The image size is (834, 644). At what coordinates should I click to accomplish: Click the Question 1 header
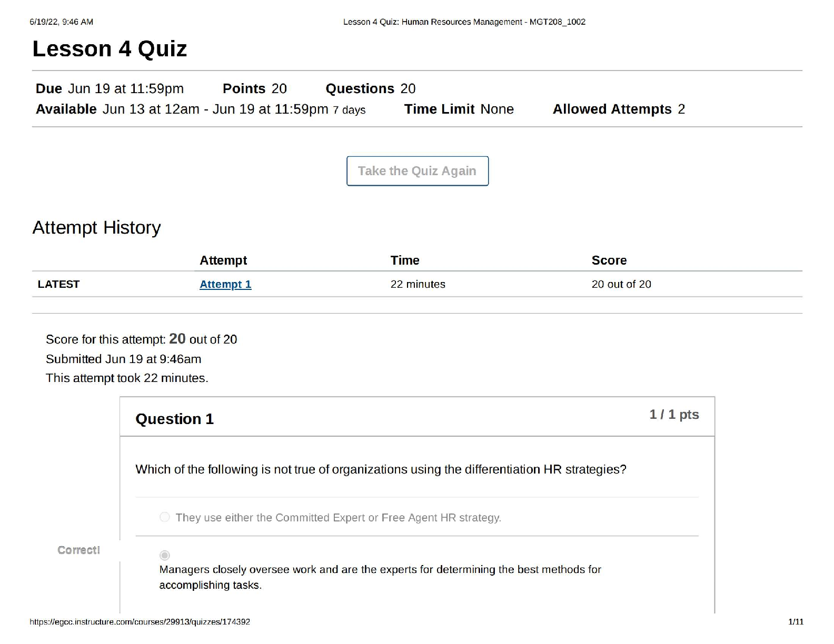174,419
